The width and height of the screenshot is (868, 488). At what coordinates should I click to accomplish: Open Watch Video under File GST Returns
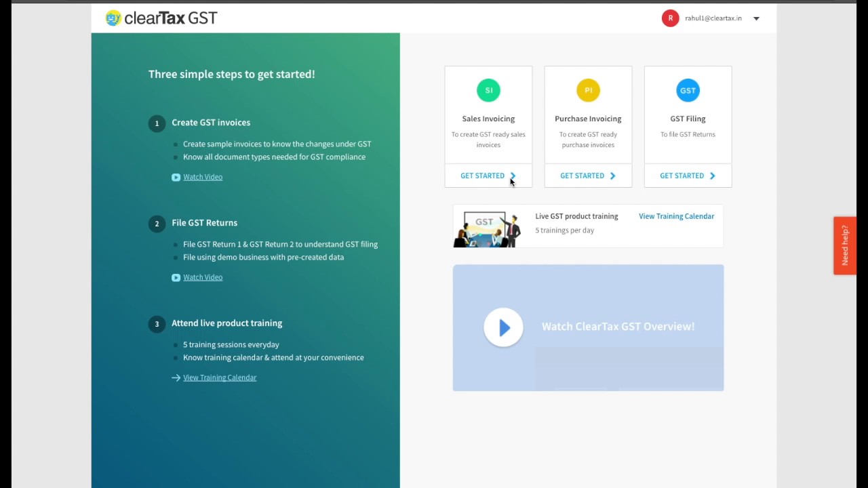203,277
